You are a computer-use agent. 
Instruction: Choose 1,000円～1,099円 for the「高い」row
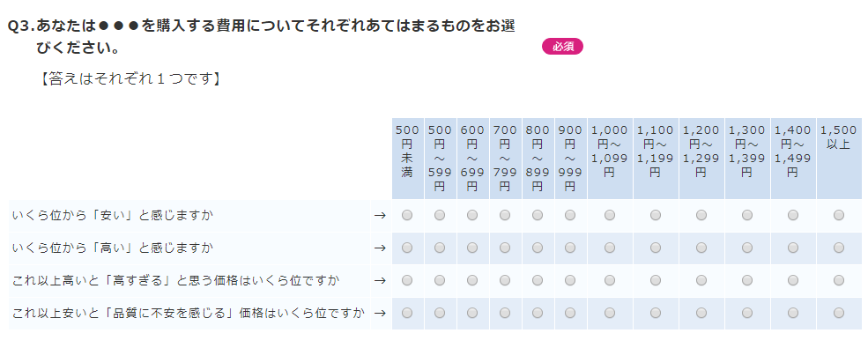(610, 248)
